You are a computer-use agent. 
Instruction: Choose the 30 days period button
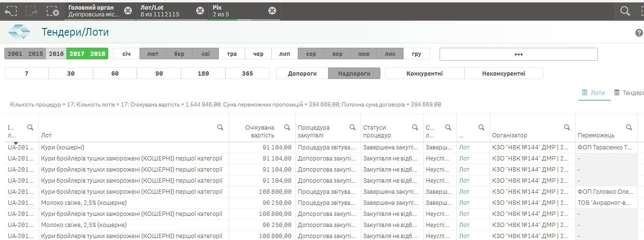coord(71,73)
